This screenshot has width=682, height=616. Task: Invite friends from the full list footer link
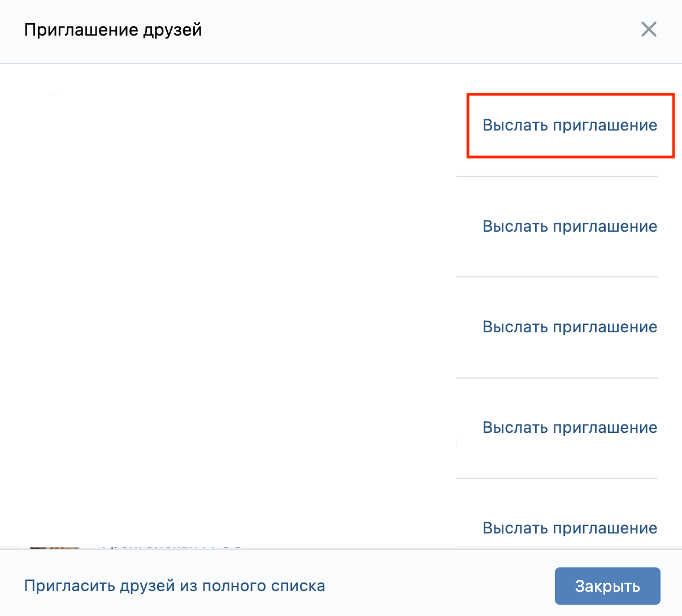(174, 586)
